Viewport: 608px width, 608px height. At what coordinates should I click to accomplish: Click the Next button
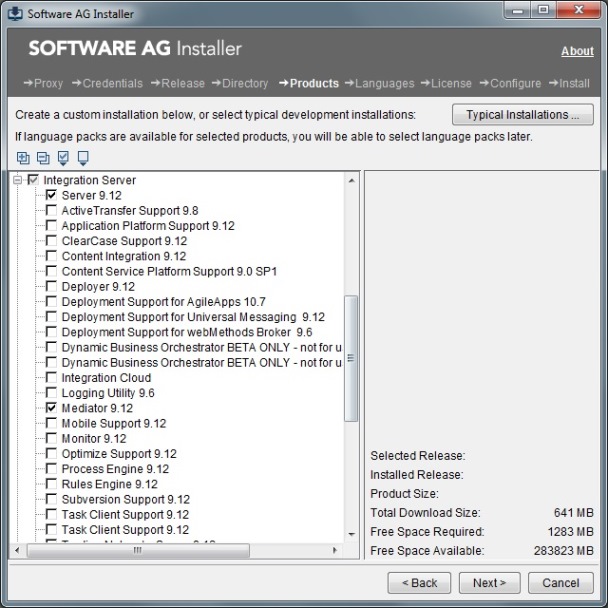pos(490,583)
